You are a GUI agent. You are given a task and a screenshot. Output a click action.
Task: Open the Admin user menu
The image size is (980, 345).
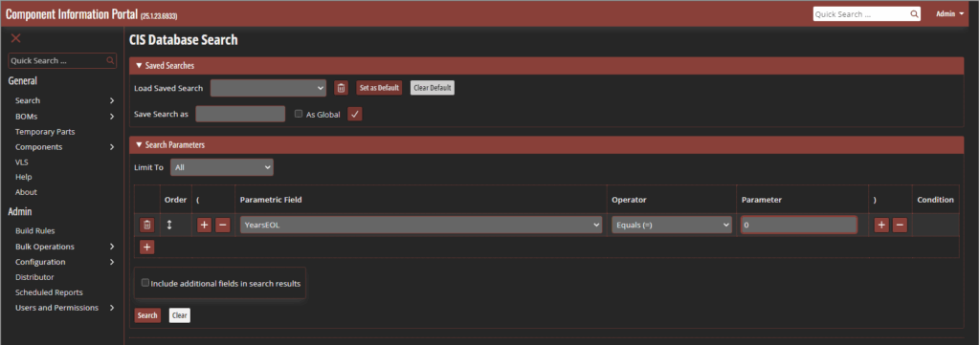coord(950,13)
